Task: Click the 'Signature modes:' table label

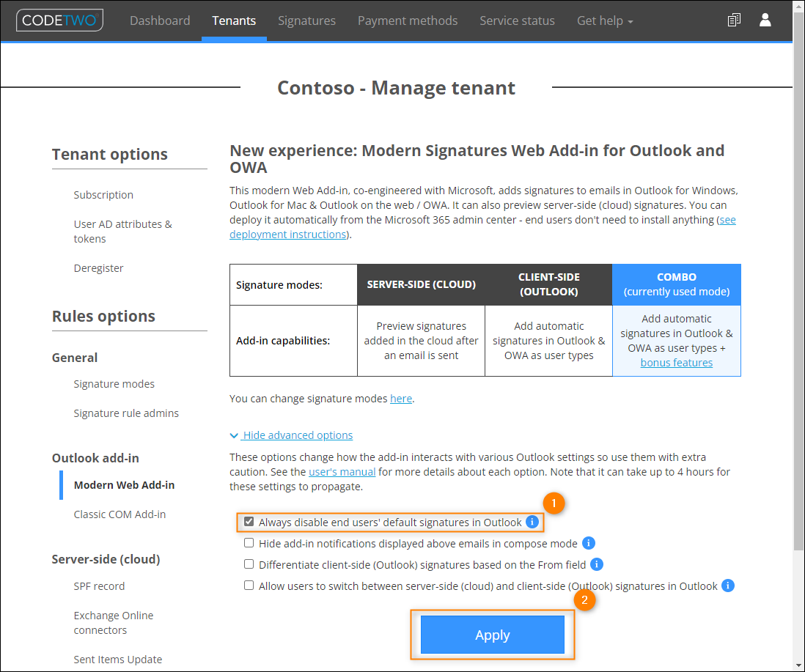Action: pos(279,285)
